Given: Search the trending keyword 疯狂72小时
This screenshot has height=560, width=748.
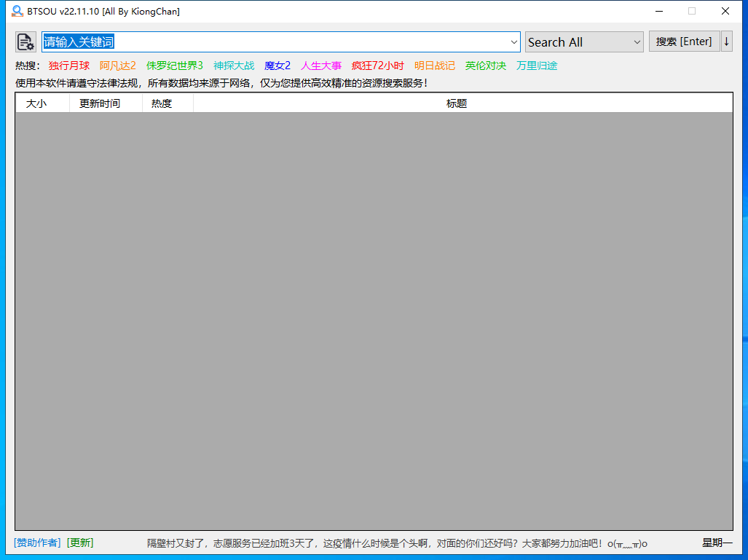Looking at the screenshot, I should 377,65.
